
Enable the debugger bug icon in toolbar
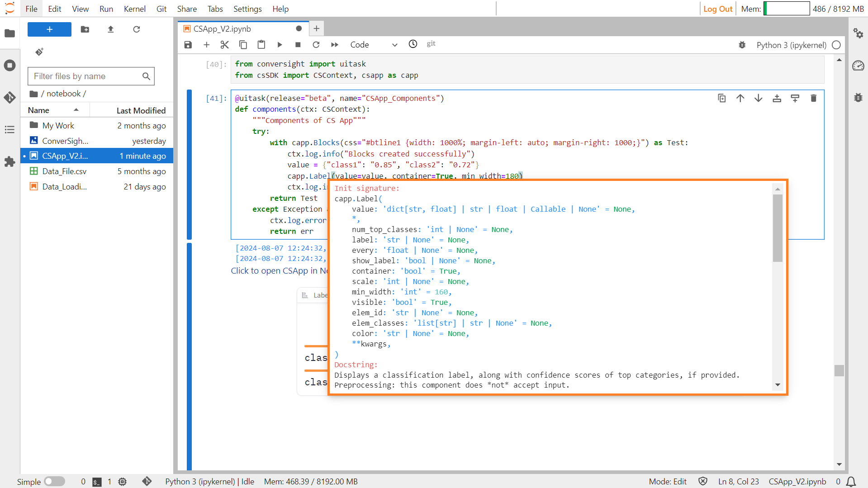point(742,45)
